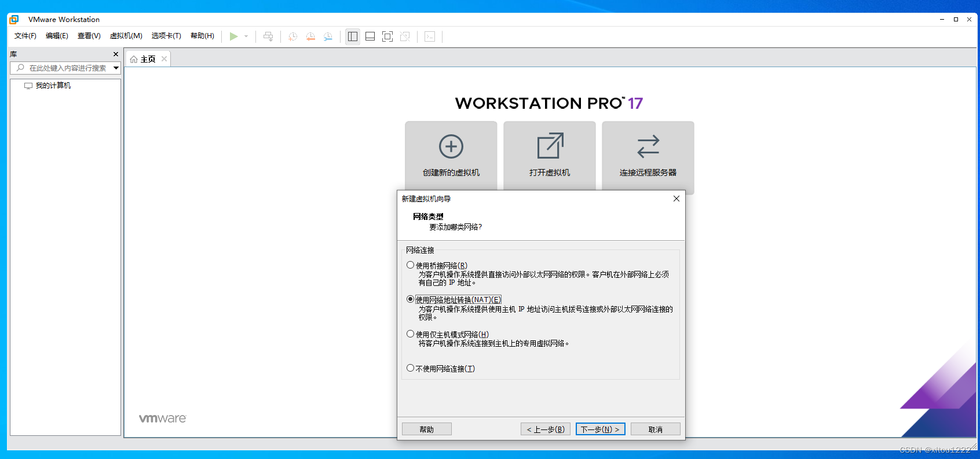The image size is (980, 459).
Task: Select 使用网络地址转换(NAT)(E) radio button
Action: [411, 299]
